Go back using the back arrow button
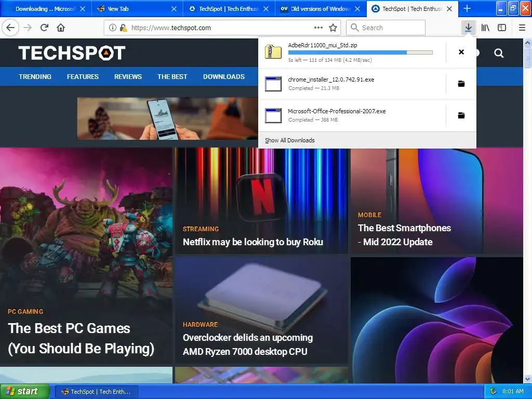Viewport: 532px width, 399px height. (x=10, y=28)
